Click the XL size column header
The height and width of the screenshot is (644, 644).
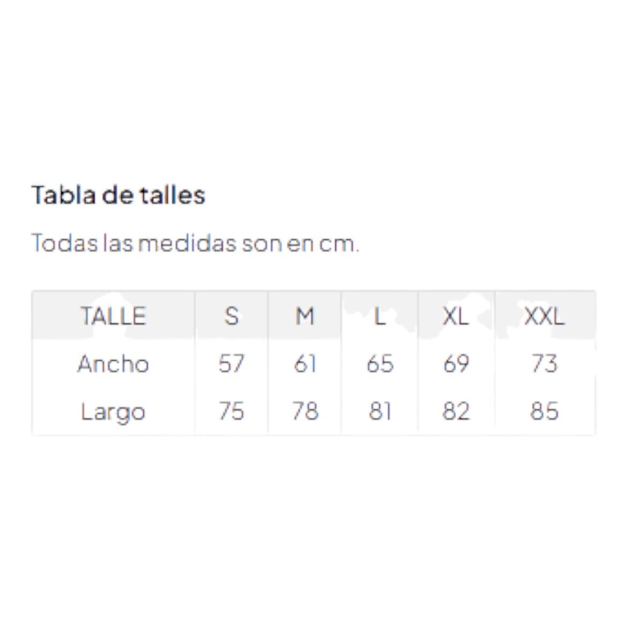(x=456, y=316)
